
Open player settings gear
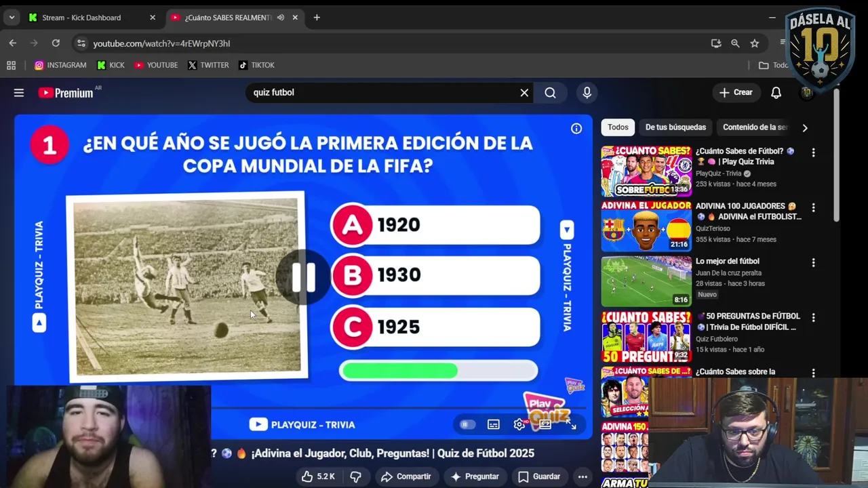click(519, 424)
